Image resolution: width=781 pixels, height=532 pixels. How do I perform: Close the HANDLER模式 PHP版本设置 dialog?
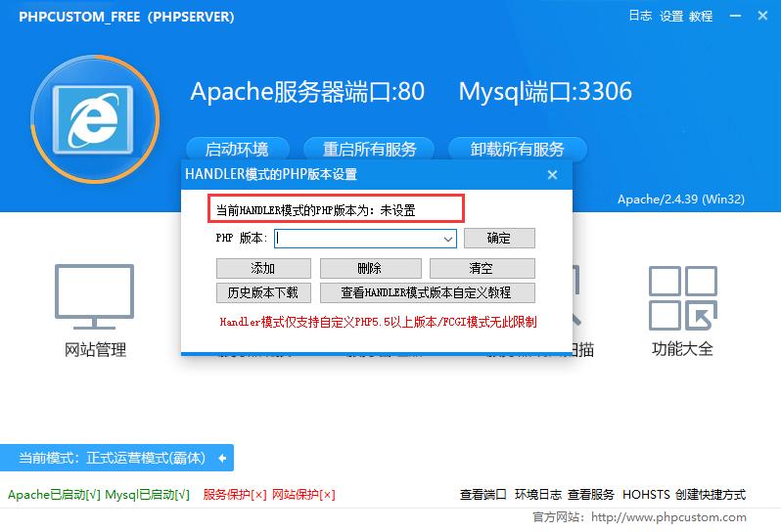point(552,175)
